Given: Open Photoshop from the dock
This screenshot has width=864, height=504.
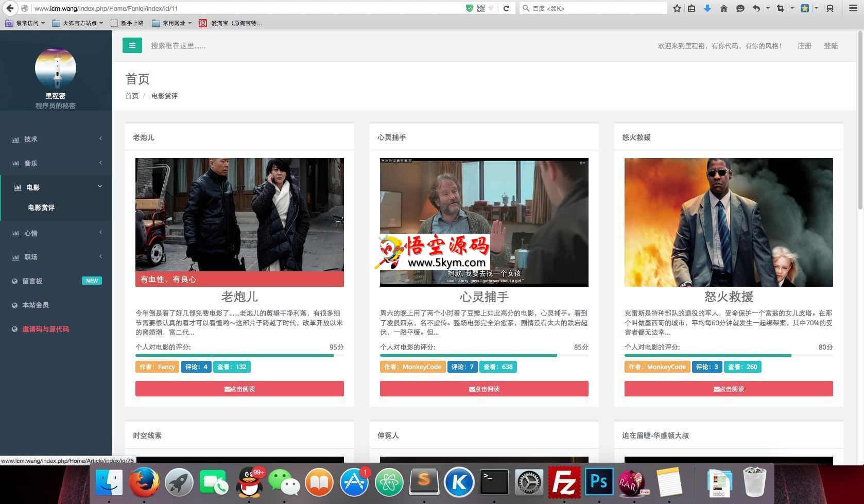Looking at the screenshot, I should [599, 482].
